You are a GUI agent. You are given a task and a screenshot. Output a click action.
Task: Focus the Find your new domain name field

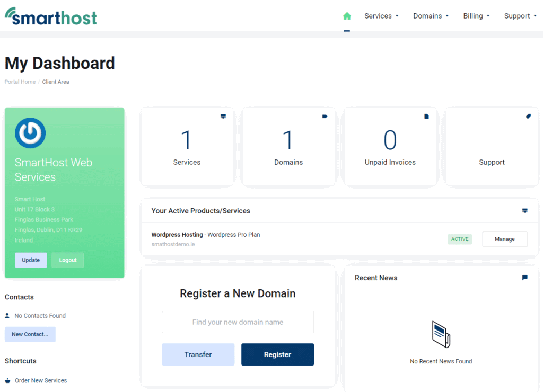tap(238, 322)
